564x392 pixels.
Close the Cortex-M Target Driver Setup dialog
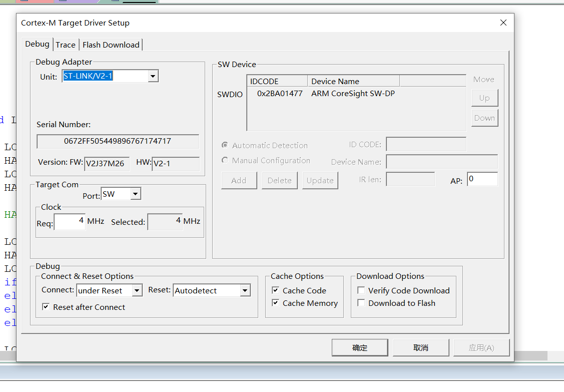click(x=503, y=23)
